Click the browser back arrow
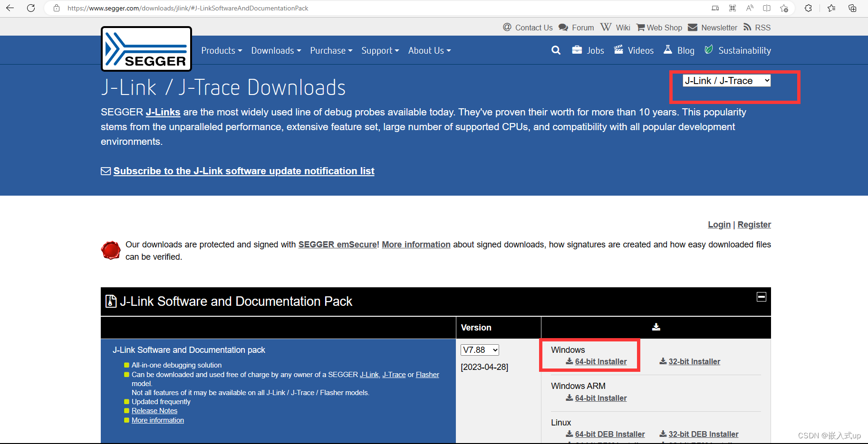Screen dimensions: 868x444 (x=10, y=8)
